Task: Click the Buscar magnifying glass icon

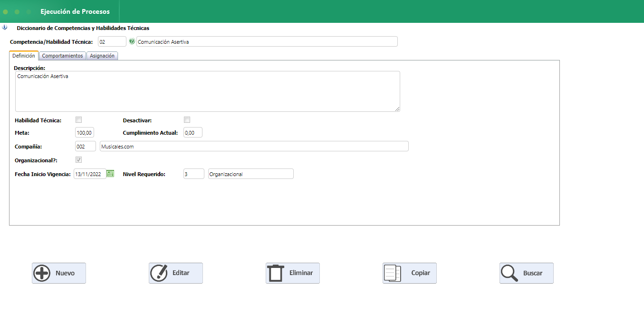Action: [x=509, y=273]
